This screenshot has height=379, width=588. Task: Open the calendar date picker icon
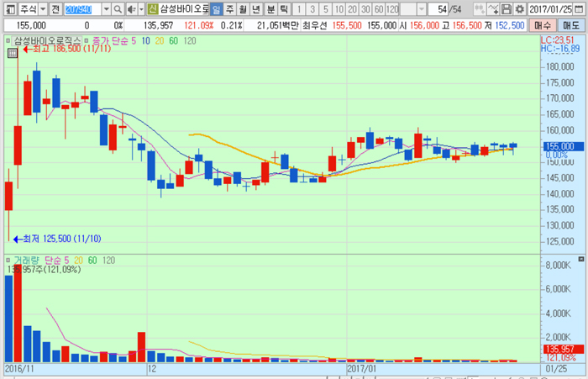[x=579, y=9]
